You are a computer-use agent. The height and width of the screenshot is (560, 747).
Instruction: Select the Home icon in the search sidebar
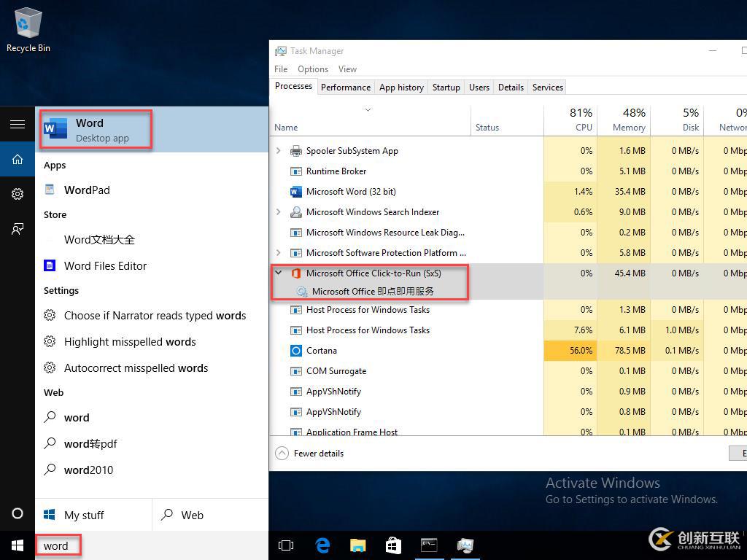pos(18,159)
